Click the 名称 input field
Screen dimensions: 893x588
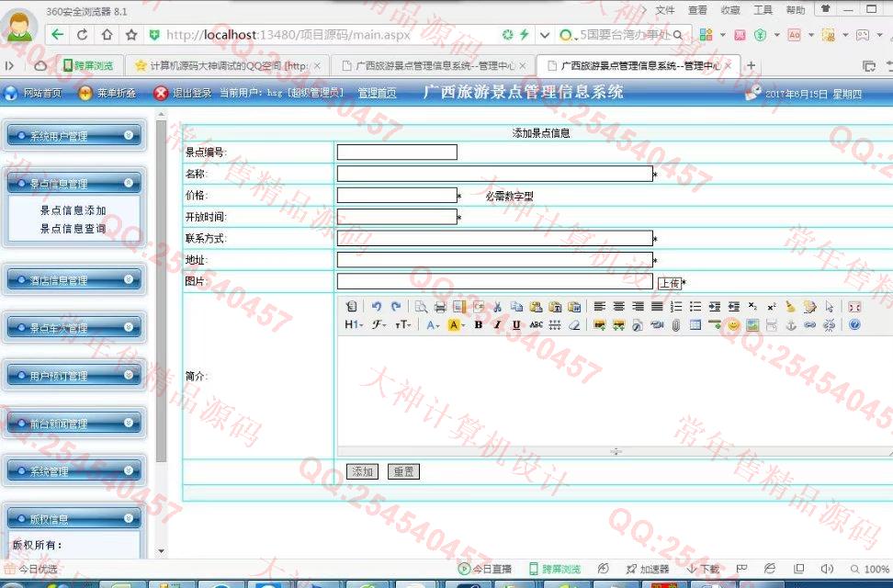coord(495,174)
